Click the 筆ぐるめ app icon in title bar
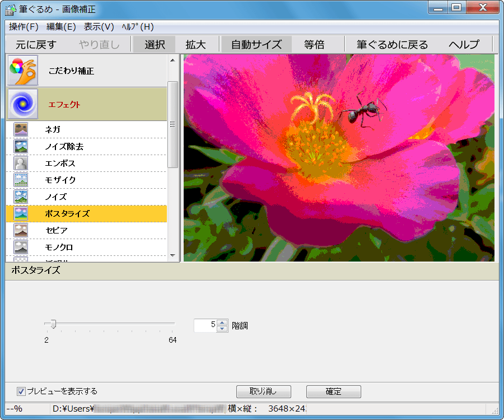 coord(10,10)
